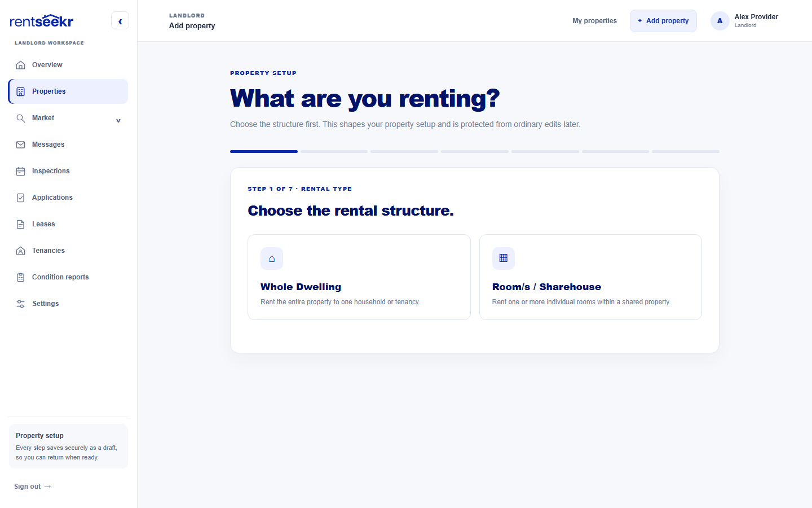
Task: Click the 'STEP 1 OF 7 · RENTAL TYPE' label
Action: (x=300, y=189)
